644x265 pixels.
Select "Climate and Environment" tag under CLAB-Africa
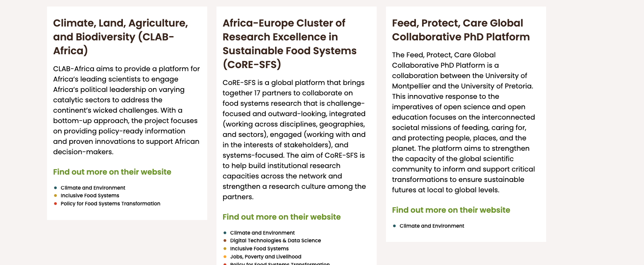[x=93, y=188]
